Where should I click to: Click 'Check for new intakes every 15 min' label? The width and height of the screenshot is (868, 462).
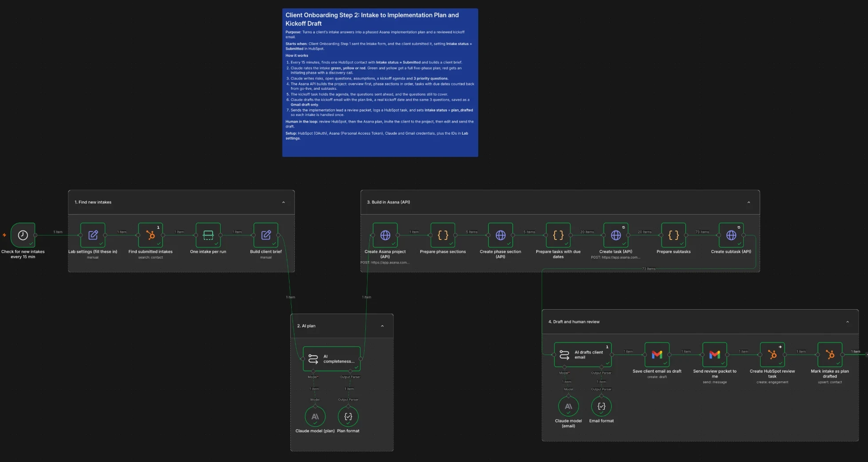coord(23,254)
